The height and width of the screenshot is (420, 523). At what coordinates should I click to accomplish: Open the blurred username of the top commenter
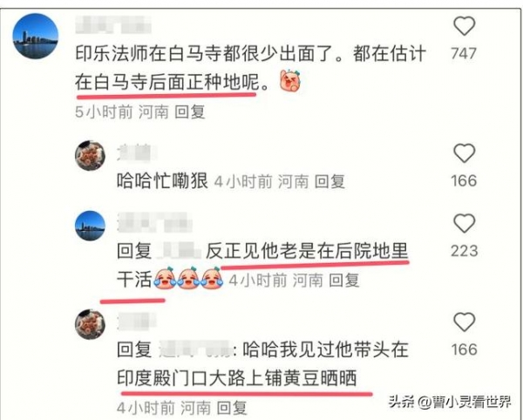(x=113, y=25)
